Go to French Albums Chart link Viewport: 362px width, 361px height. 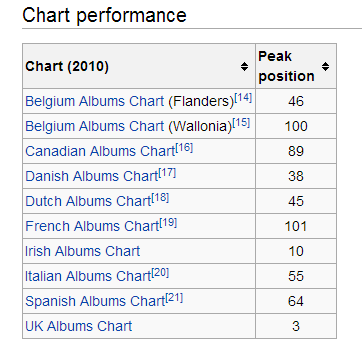point(92,226)
